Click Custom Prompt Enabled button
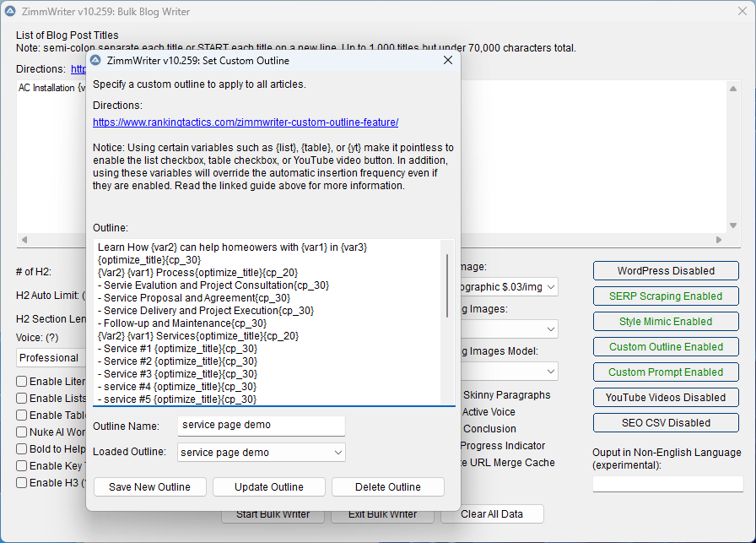The image size is (756, 543). pyautogui.click(x=666, y=372)
